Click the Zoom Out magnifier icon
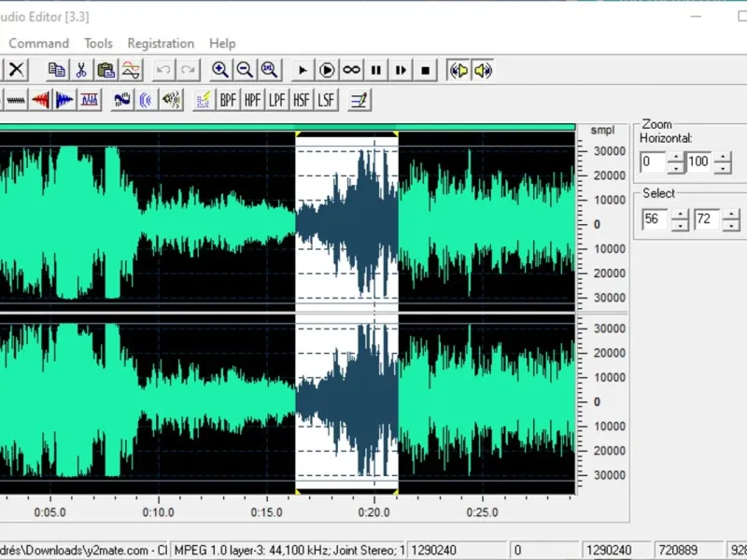Viewport: 747px width, 560px height. point(245,70)
